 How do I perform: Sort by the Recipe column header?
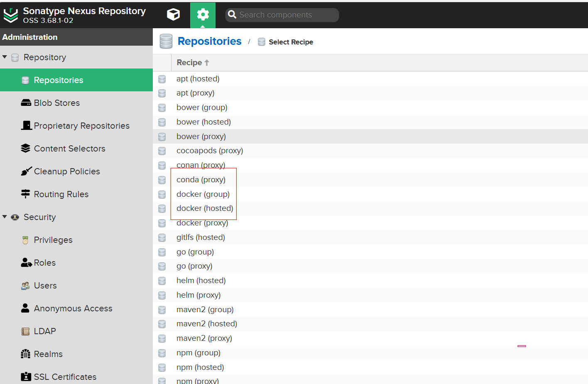coord(193,63)
